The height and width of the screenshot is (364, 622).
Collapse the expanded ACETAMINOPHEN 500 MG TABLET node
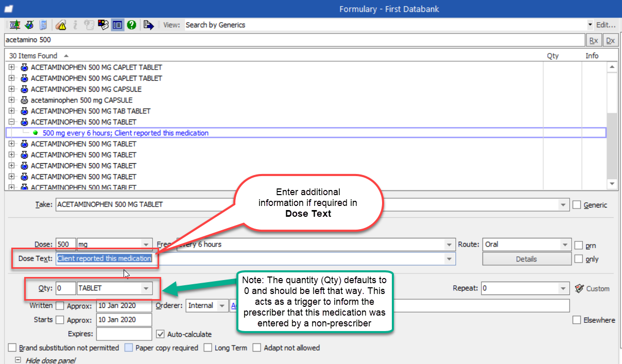12,122
